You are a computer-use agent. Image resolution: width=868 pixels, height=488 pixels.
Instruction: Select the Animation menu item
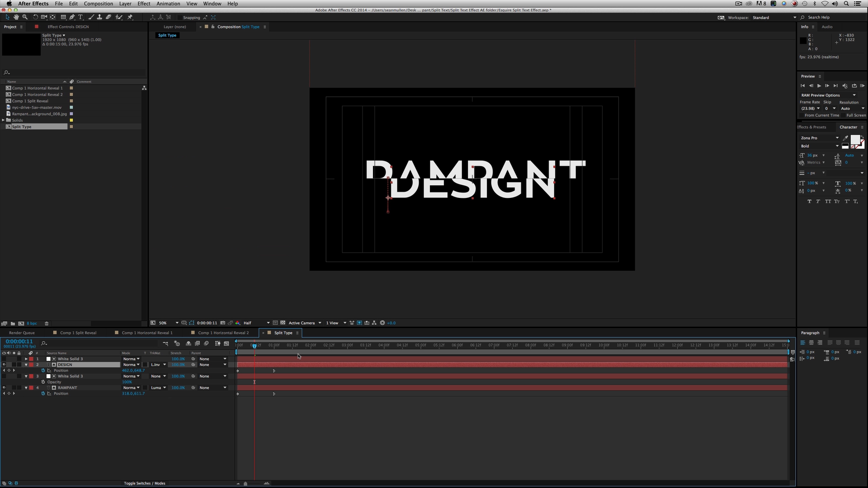(169, 4)
